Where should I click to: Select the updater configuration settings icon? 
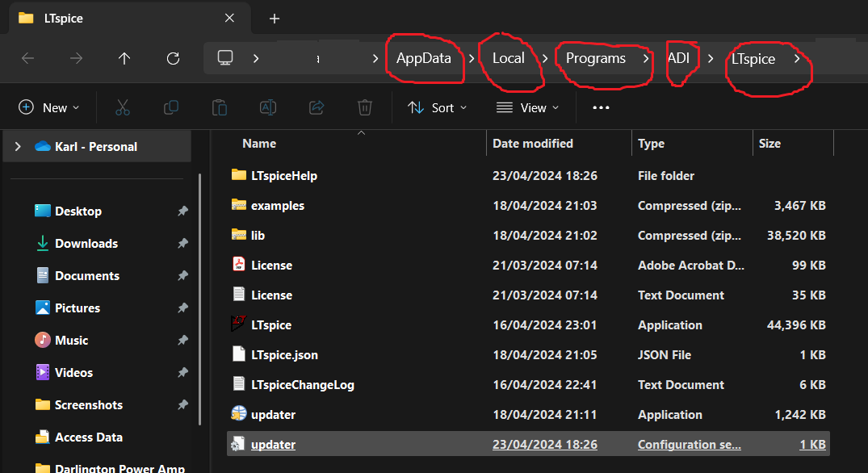238,444
